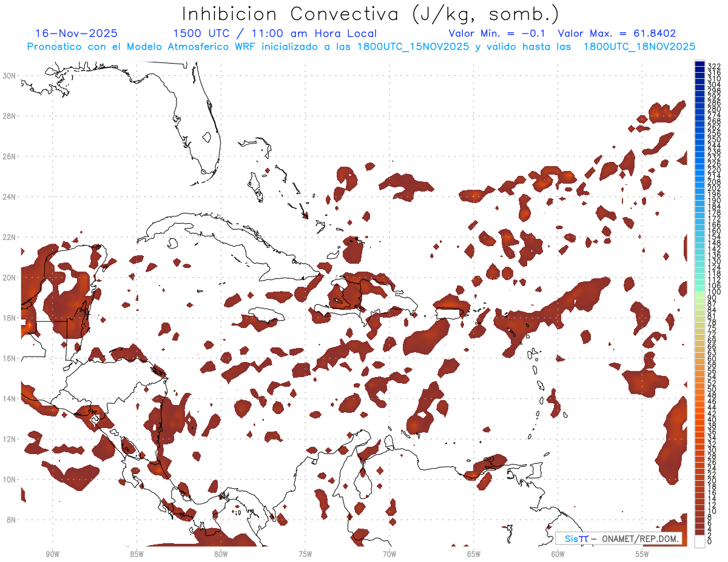Click the dark blue top swatch of color bar
This screenshot has width=728, height=562.
point(699,64)
